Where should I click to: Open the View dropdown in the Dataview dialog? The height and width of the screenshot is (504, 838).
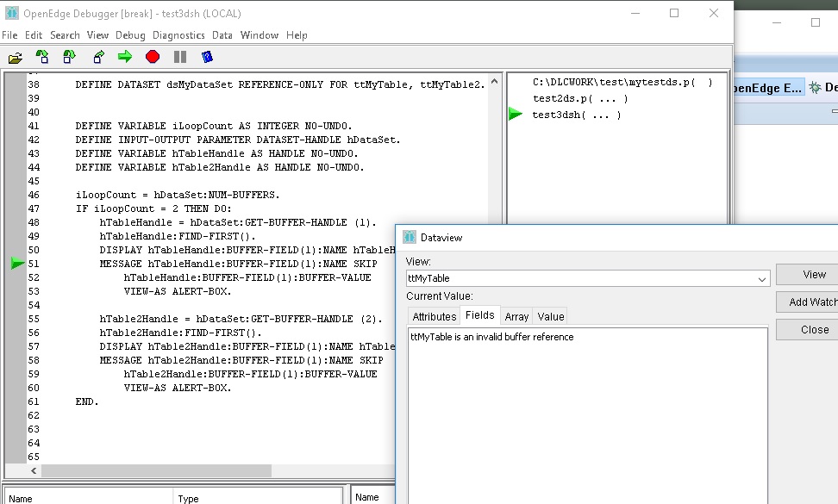tap(760, 278)
